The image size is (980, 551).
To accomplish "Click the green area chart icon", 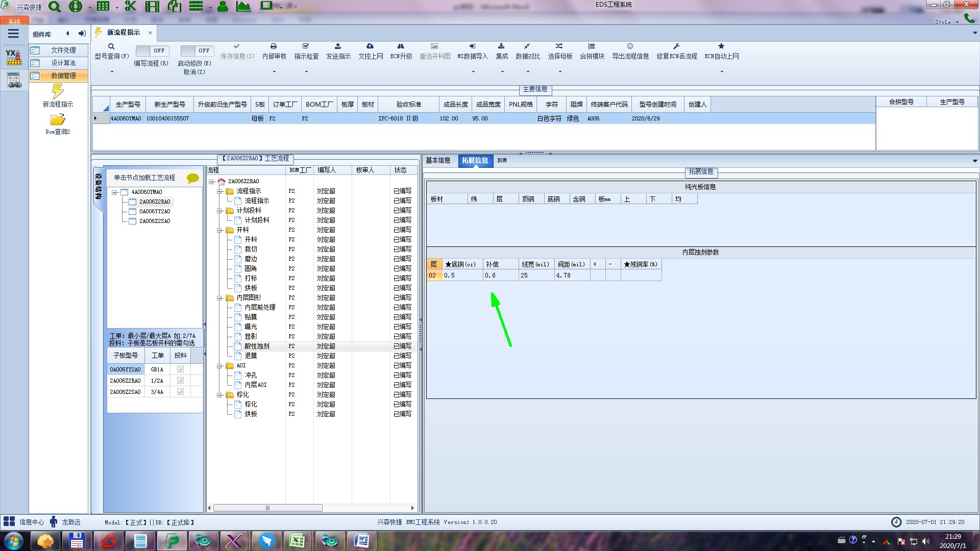I will (243, 7).
